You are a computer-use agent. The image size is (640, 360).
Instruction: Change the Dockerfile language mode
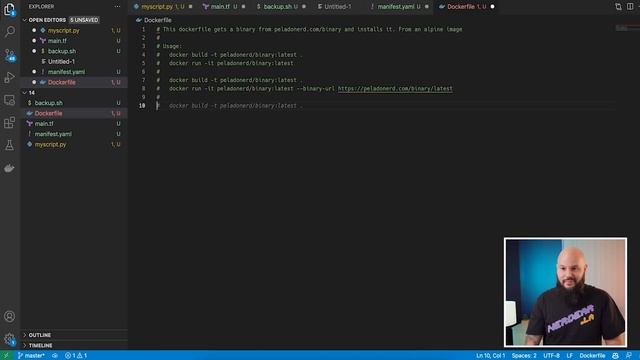[592, 356]
